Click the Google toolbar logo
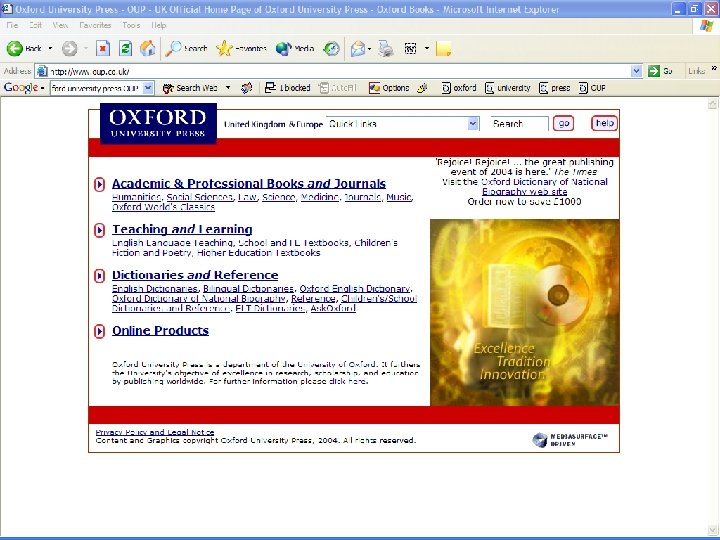Screen dimensions: 720x540 coord(21,87)
